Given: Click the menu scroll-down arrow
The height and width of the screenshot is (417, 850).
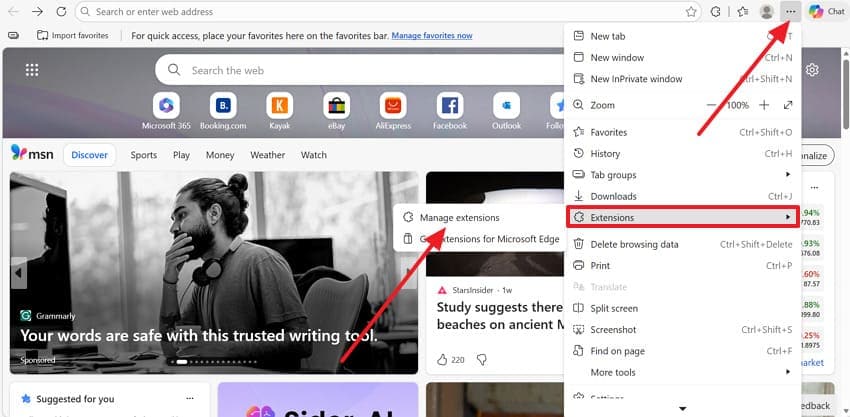Looking at the screenshot, I should click(682, 409).
